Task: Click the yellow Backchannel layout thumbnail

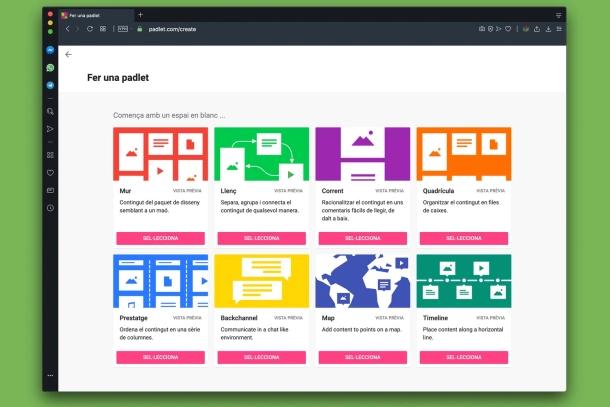Action: 262,281
